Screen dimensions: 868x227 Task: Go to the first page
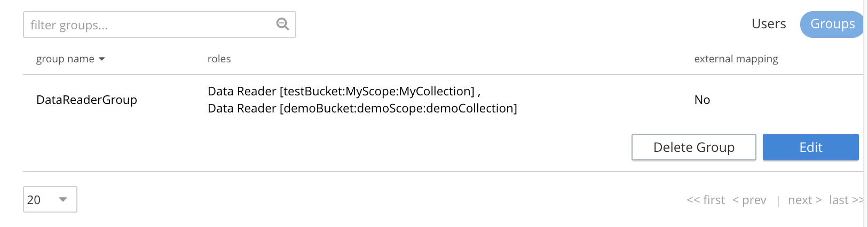706,200
